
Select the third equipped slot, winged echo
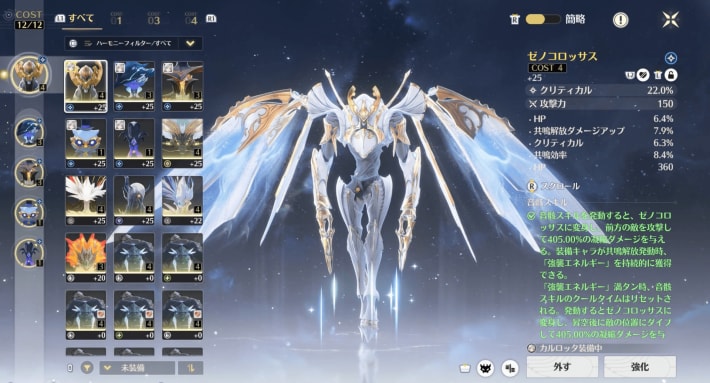click(x=29, y=172)
